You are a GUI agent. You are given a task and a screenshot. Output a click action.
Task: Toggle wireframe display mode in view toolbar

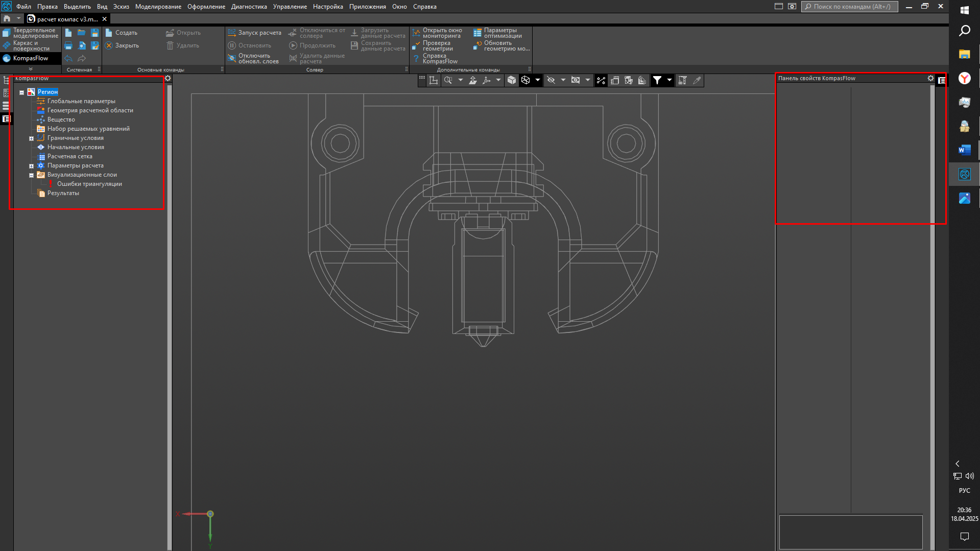tap(525, 80)
